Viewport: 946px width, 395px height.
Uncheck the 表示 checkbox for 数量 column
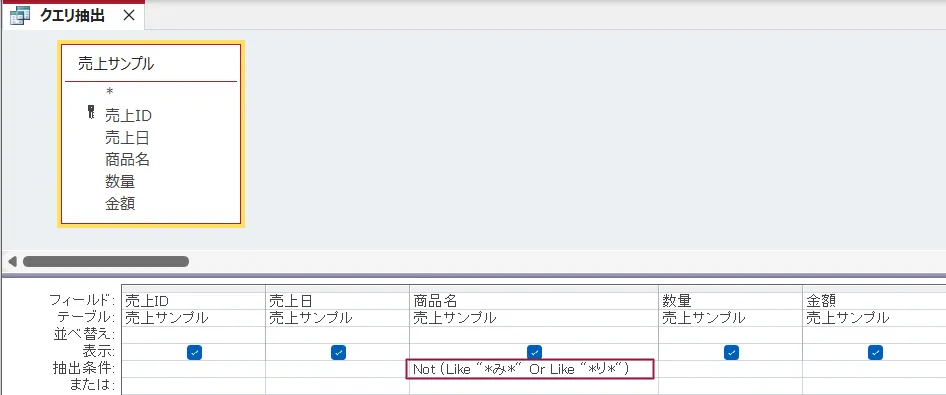pyautogui.click(x=731, y=352)
